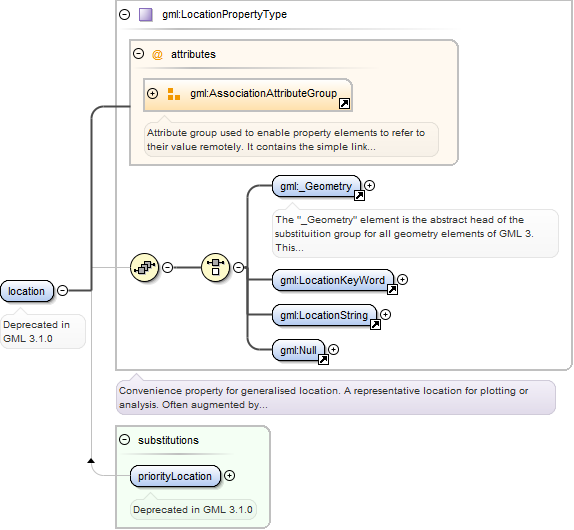Expand priorityLocation
The width and height of the screenshot is (574, 530).
[229, 475]
